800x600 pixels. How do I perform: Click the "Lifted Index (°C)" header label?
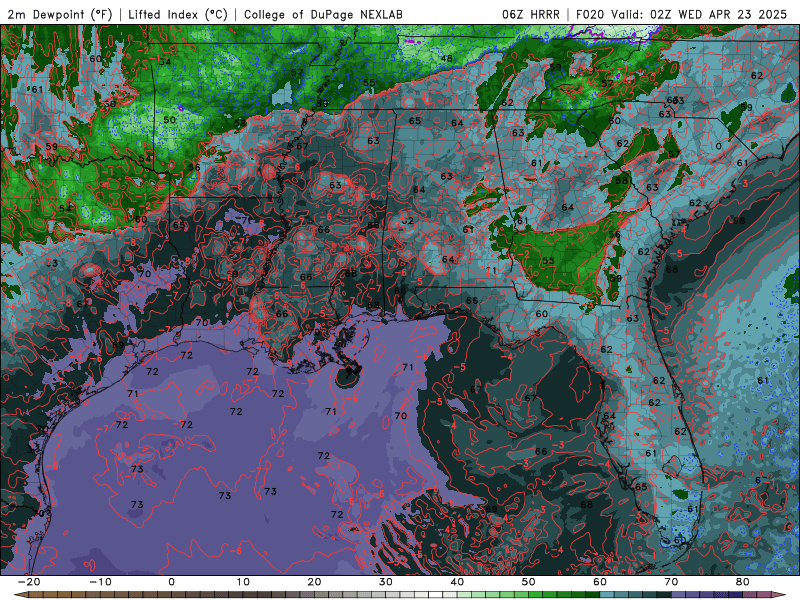click(x=178, y=14)
